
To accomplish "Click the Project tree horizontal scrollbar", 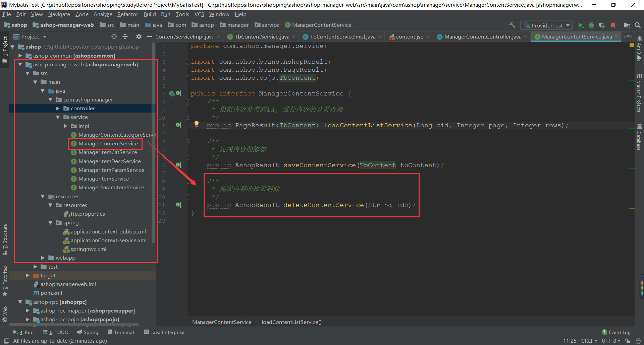I will [x=74, y=324].
